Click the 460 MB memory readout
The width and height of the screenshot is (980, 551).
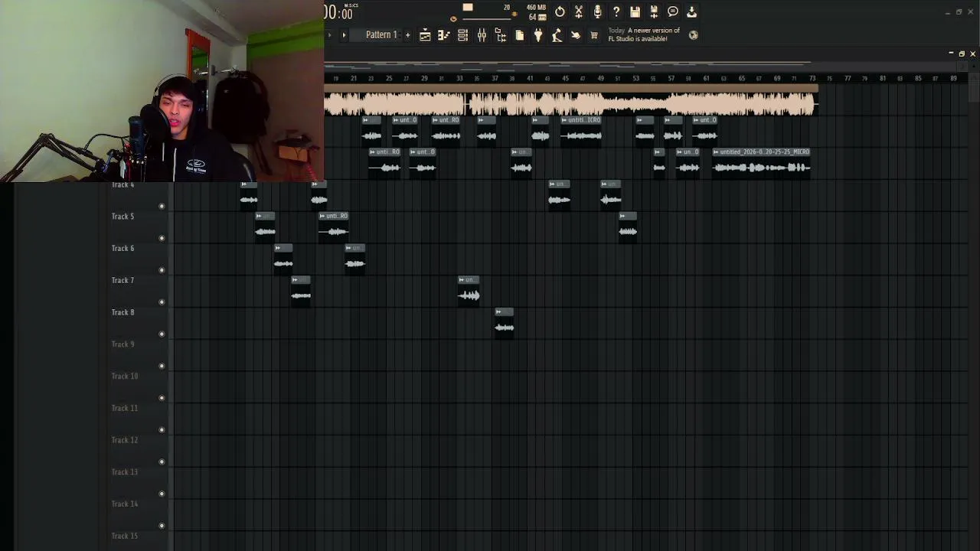(536, 8)
